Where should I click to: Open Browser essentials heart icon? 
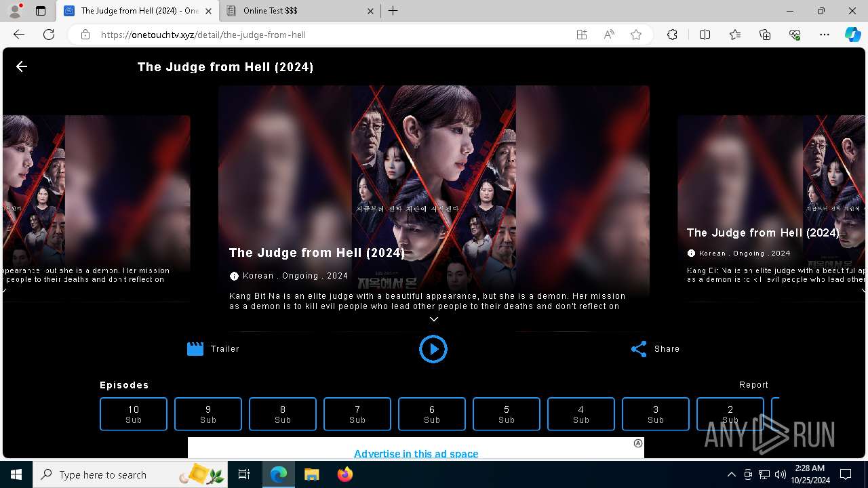click(x=795, y=35)
